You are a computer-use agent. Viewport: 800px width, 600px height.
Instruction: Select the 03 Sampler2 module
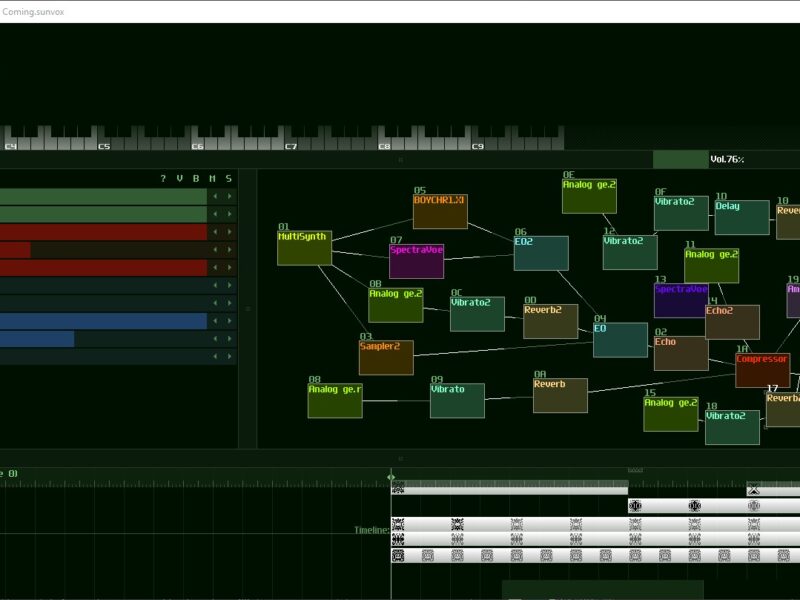click(x=386, y=357)
